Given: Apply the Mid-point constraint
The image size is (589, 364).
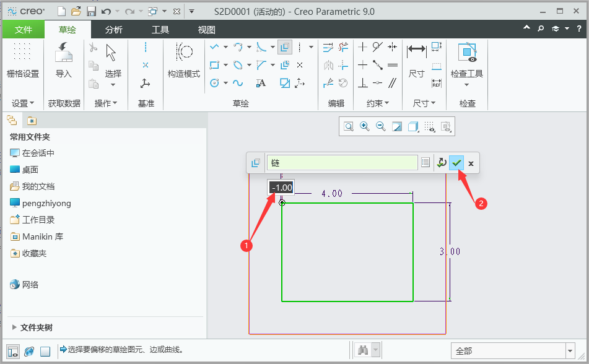Looking at the screenshot, I should [378, 65].
